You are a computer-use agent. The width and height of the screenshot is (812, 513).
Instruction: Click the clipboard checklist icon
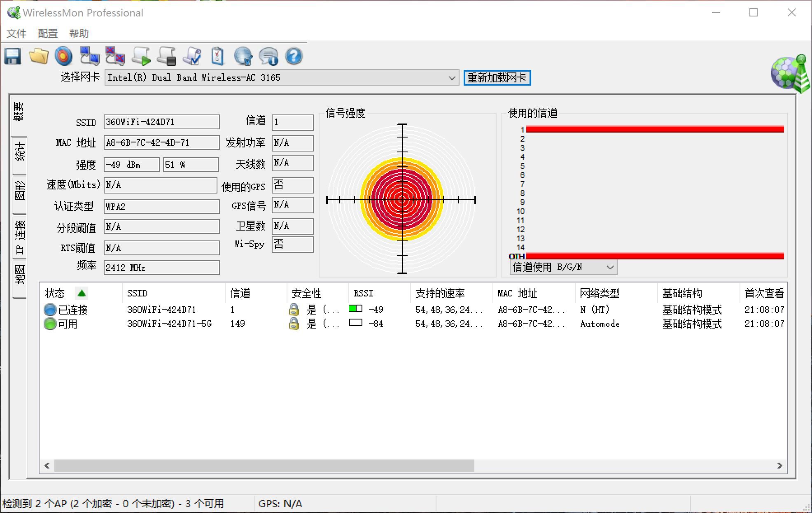tap(217, 56)
